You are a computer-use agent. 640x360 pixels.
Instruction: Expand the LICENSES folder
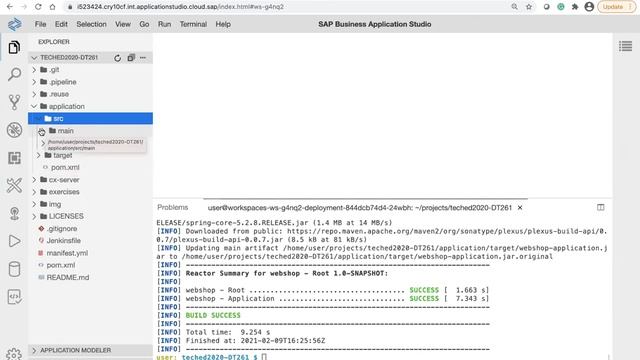coord(90,216)
